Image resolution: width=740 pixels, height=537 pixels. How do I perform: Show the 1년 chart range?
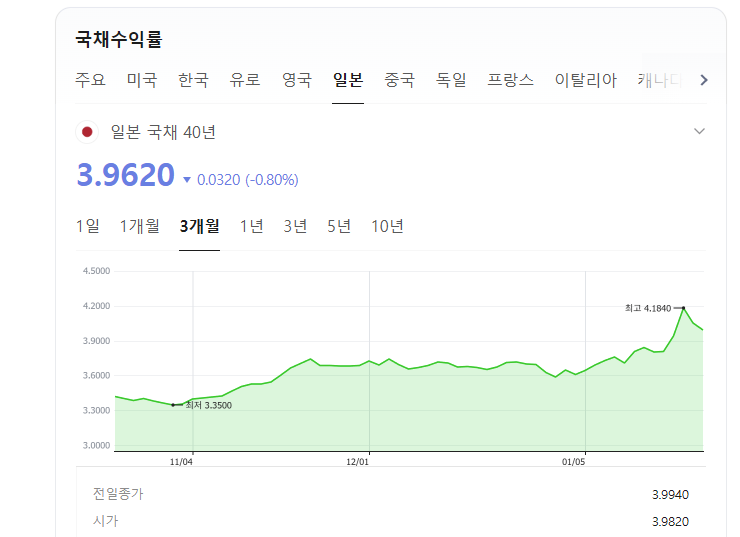pyautogui.click(x=251, y=226)
